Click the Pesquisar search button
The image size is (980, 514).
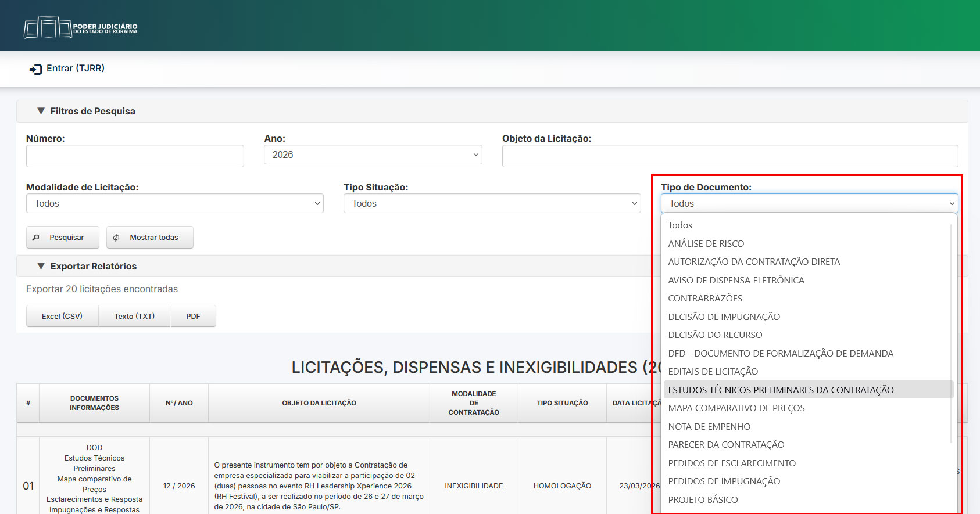(63, 238)
